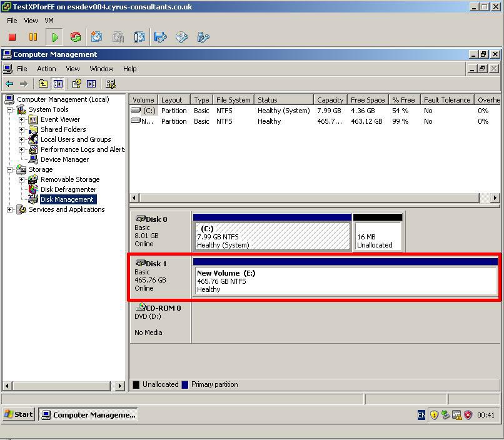Click the EN language indicator in tray

point(421,415)
